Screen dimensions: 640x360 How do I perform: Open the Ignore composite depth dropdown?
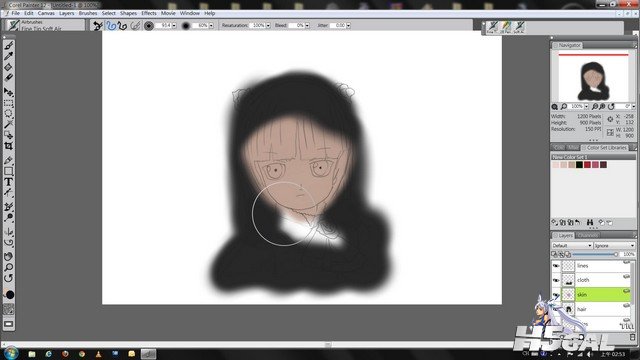pyautogui.click(x=614, y=246)
